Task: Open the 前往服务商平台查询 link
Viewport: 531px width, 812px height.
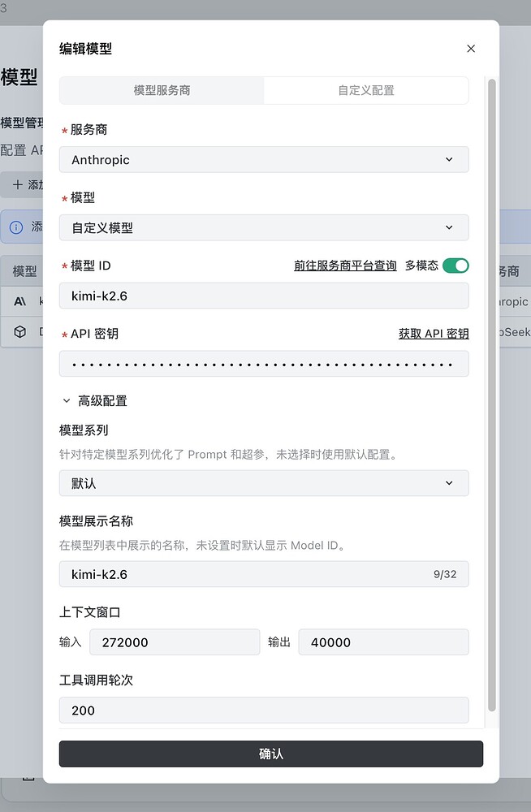Action: (345, 266)
